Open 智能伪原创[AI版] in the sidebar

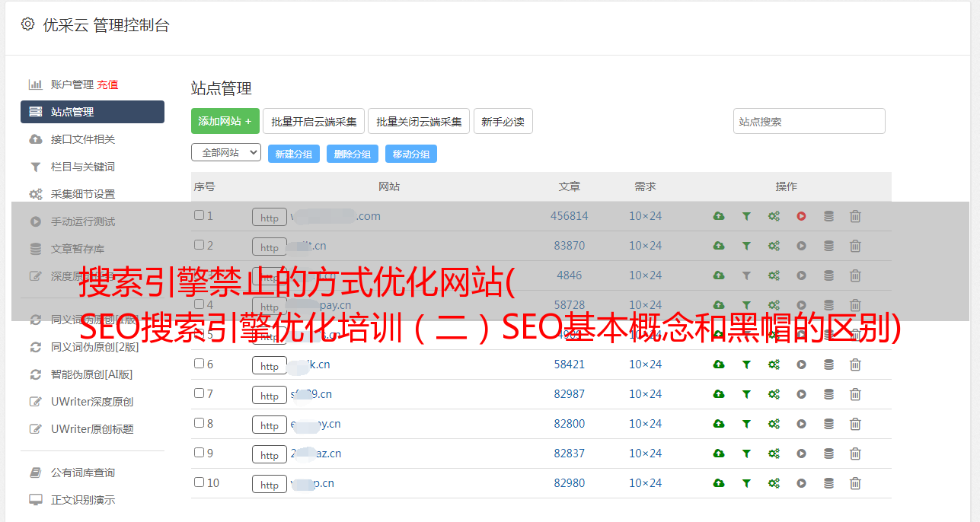coord(91,374)
